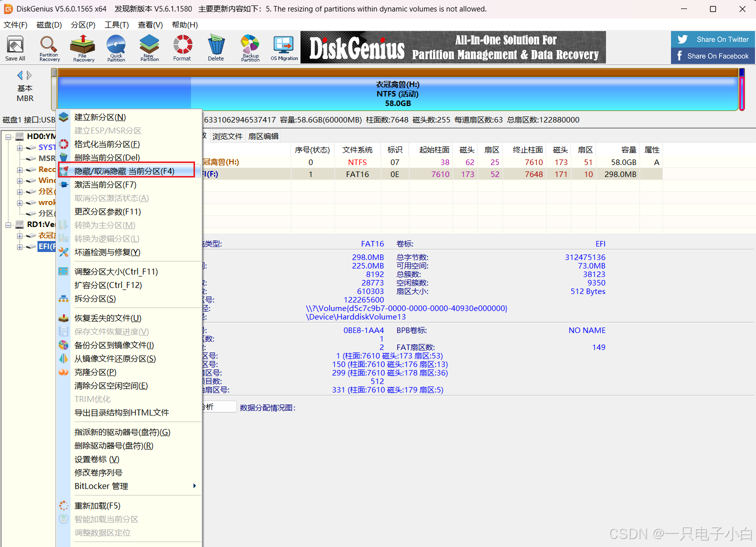
Task: Expand the Wind partition tree node
Action: click(x=19, y=180)
